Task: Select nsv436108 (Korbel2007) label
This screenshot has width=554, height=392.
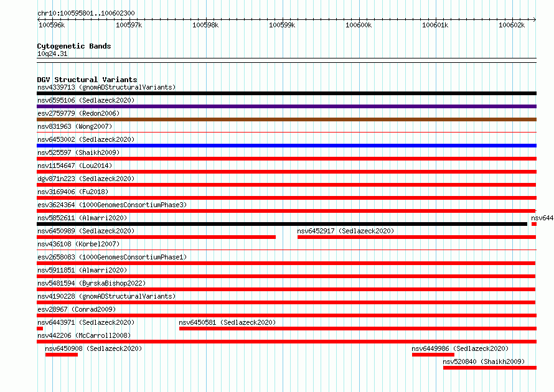Action: [78, 244]
